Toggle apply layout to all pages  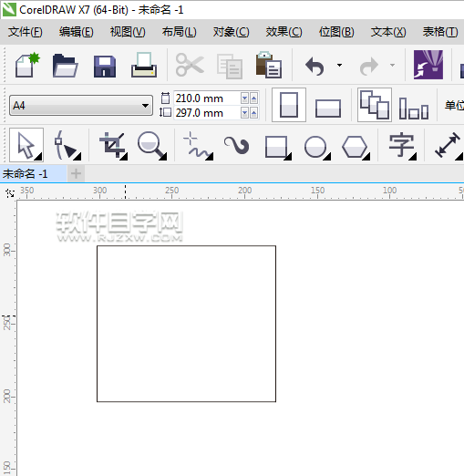375,105
